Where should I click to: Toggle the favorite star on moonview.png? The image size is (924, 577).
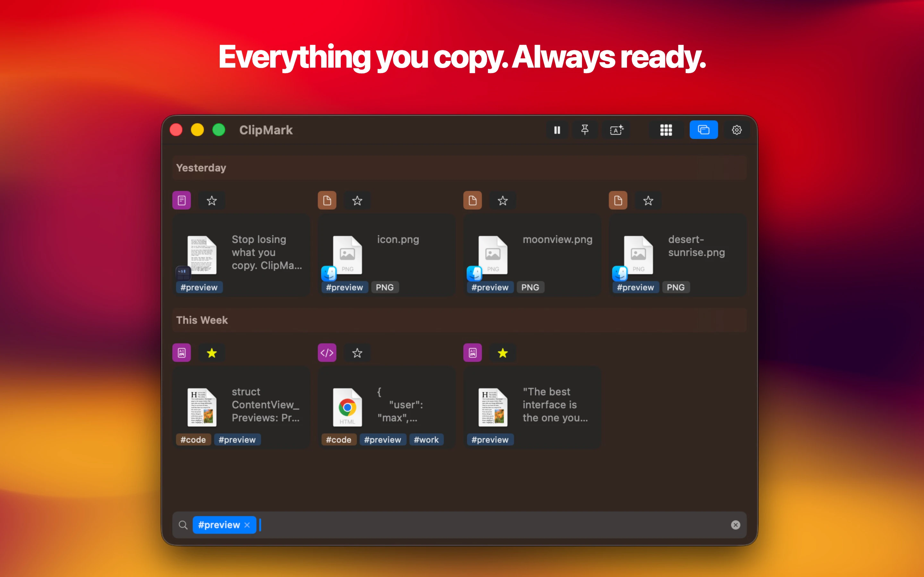502,201
